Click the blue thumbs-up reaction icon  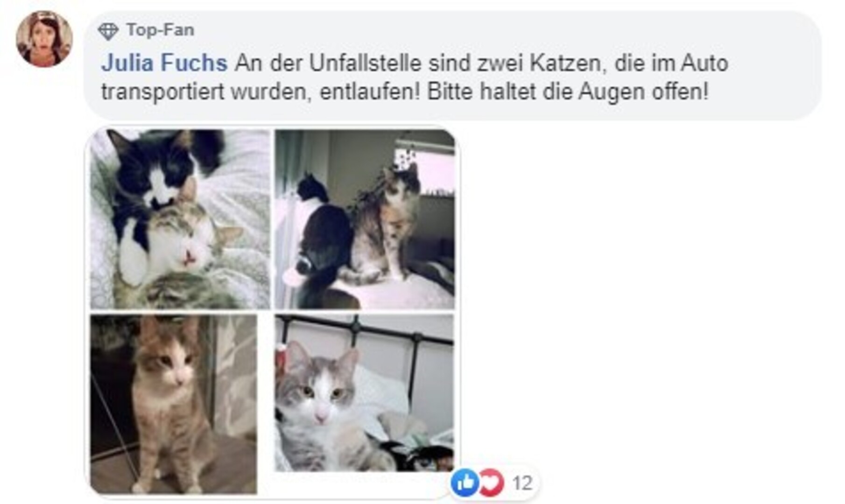(x=465, y=483)
